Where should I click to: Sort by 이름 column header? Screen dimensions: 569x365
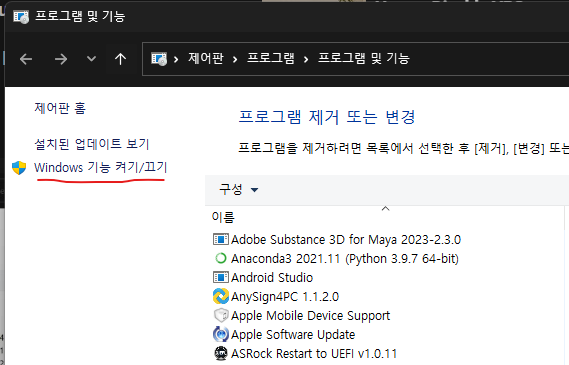click(x=223, y=217)
